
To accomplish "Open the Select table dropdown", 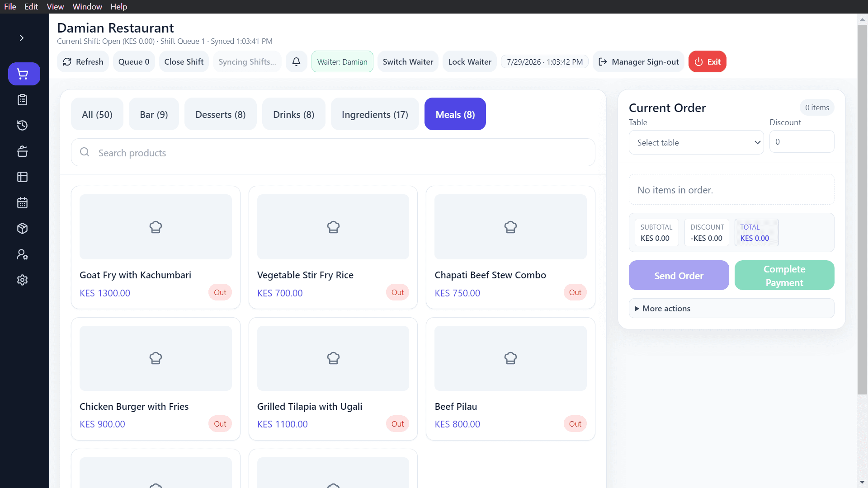I will coord(696,142).
